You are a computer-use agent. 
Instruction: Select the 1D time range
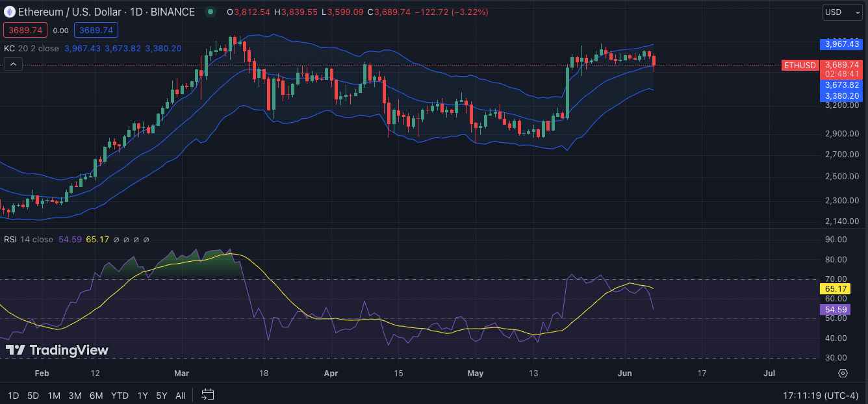13,395
